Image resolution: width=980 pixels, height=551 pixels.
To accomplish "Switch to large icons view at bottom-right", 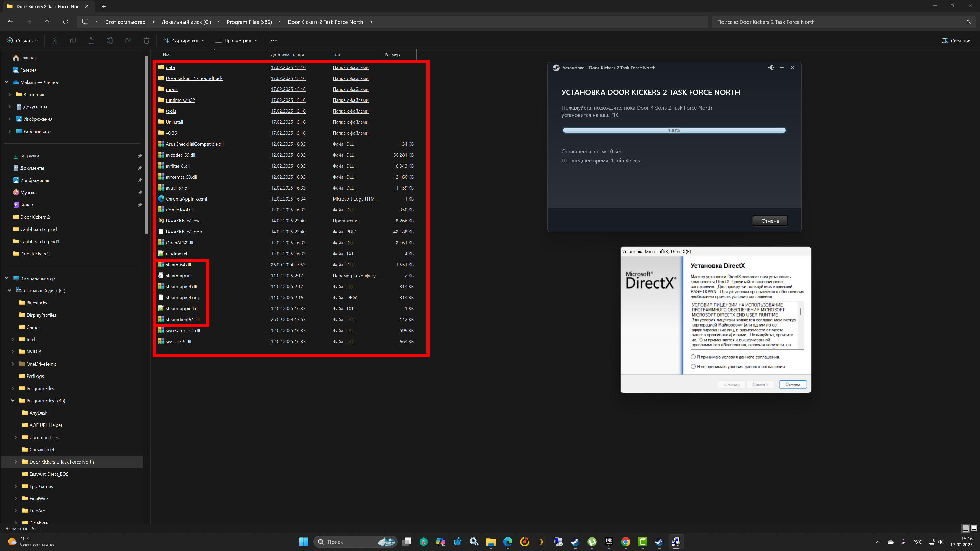I will click(x=974, y=528).
